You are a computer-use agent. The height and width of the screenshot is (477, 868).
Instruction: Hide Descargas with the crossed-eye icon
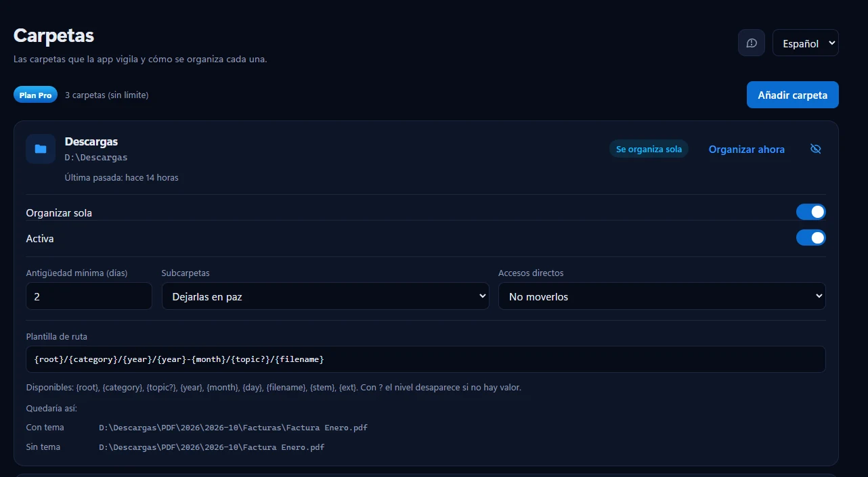click(x=816, y=149)
